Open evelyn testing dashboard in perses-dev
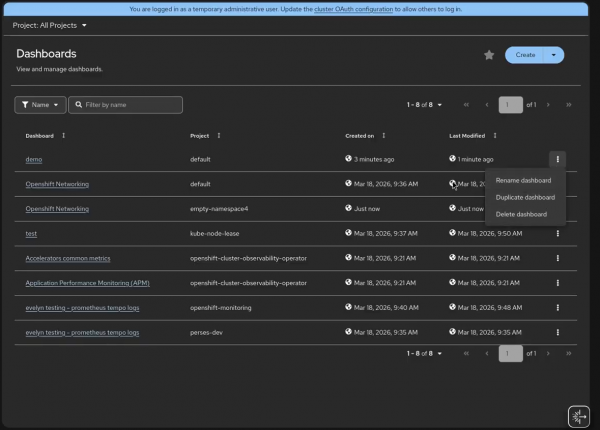Screen dimensions: 600x430 [x=82, y=332]
